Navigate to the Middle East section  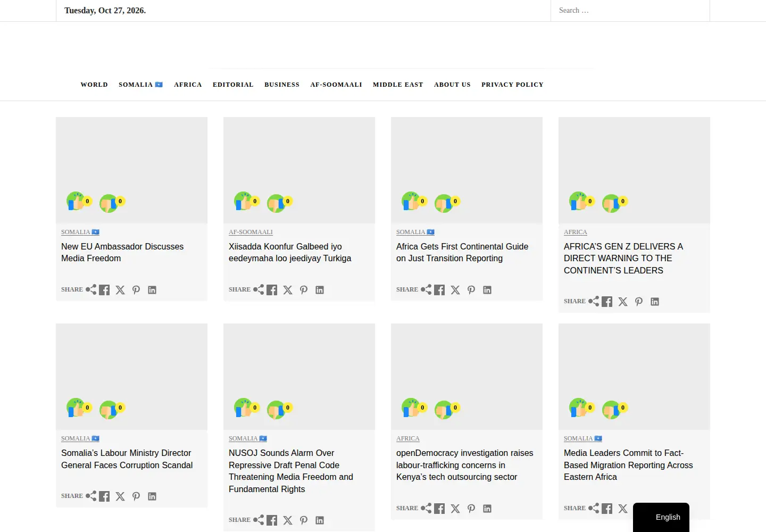pyautogui.click(x=398, y=85)
